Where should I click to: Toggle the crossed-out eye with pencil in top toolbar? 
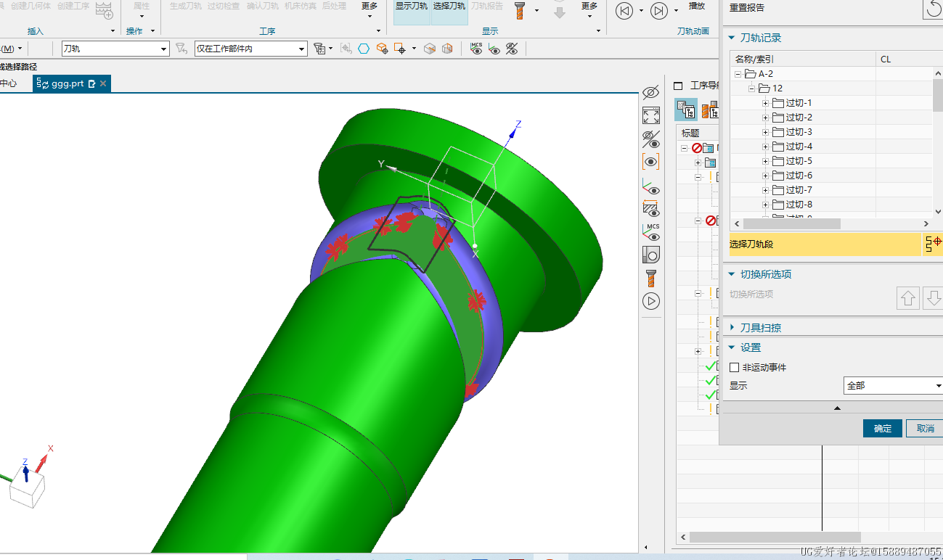pyautogui.click(x=512, y=49)
